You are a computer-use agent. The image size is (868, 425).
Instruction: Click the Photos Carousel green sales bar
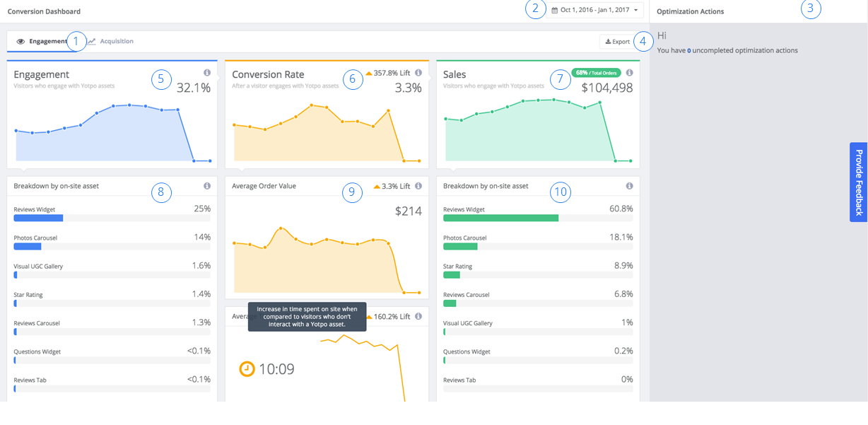pyautogui.click(x=460, y=246)
